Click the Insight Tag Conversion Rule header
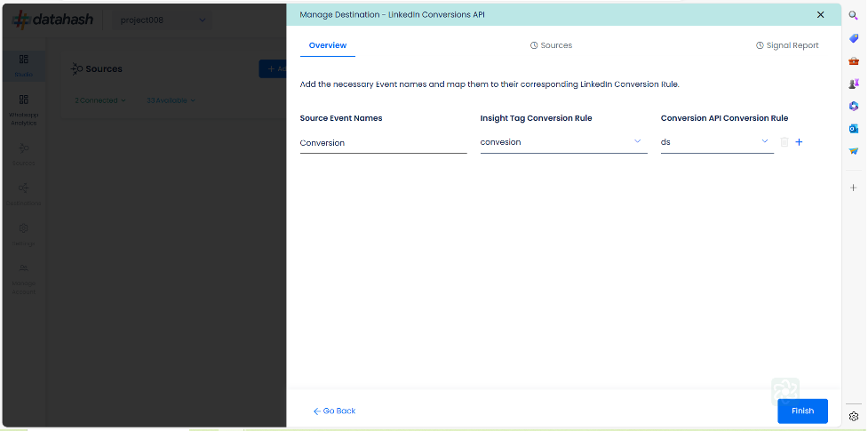Image resolution: width=868 pixels, height=431 pixels. point(536,118)
